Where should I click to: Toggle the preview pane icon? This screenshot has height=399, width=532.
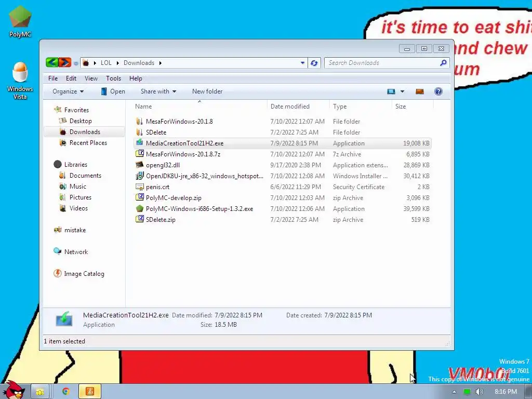point(420,91)
